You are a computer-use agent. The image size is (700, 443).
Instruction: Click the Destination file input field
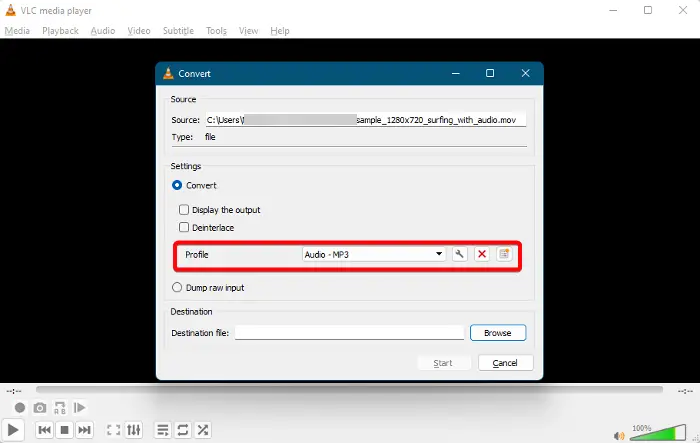[350, 333]
